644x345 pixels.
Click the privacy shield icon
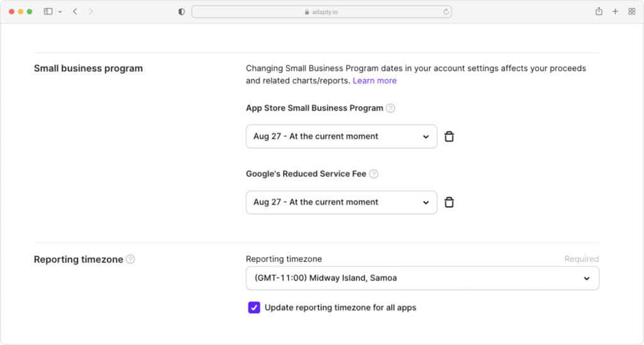[x=182, y=12]
